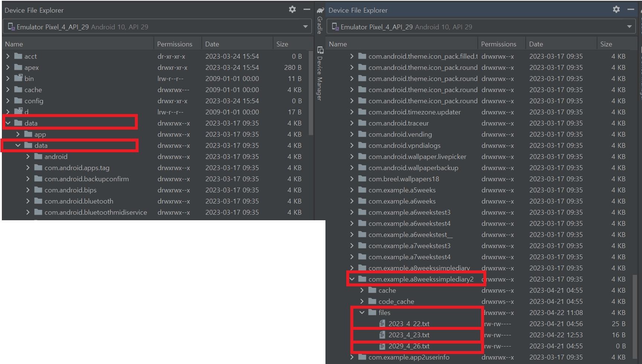642x364 pixels.
Task: Expand com.example.a7weekstest3 folder
Action: [352, 246]
